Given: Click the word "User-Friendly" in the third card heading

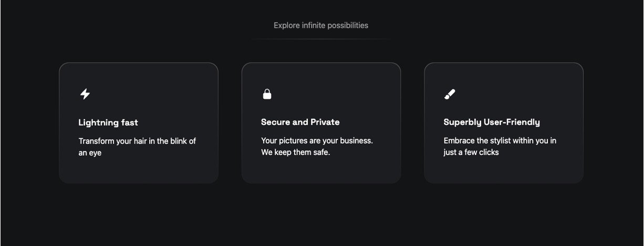Looking at the screenshot, I should [512, 122].
